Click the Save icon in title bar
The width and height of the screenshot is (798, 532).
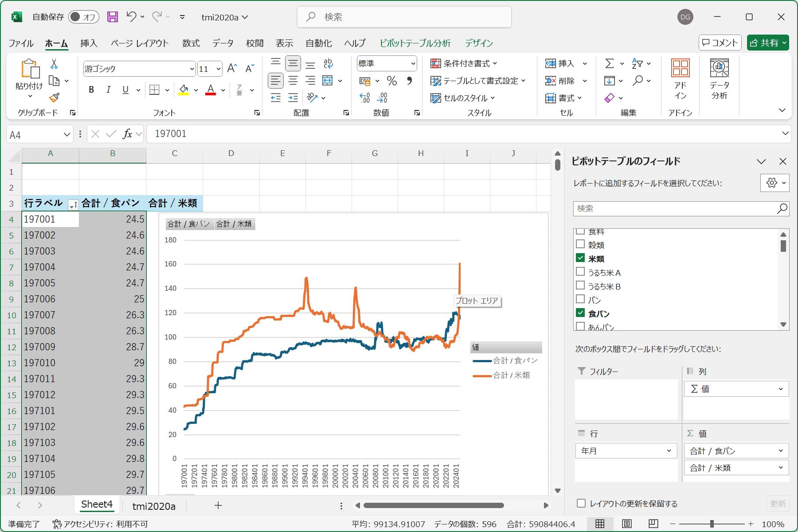[113, 17]
